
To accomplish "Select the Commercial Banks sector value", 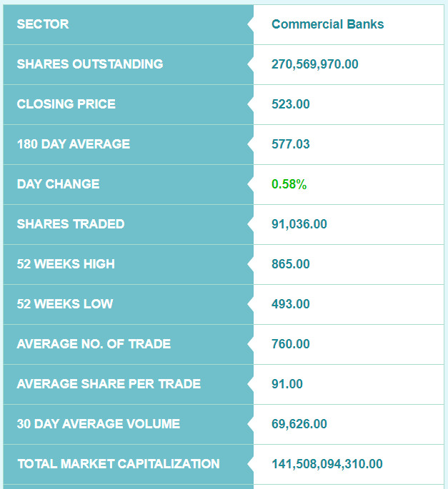I will pyautogui.click(x=327, y=24).
